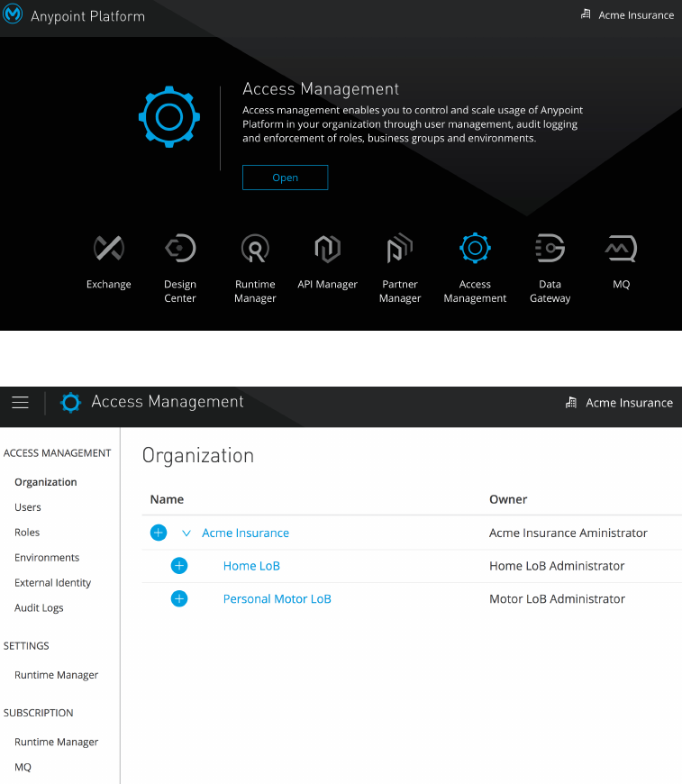Click the Owner column header
The image size is (682, 784).
pos(508,499)
